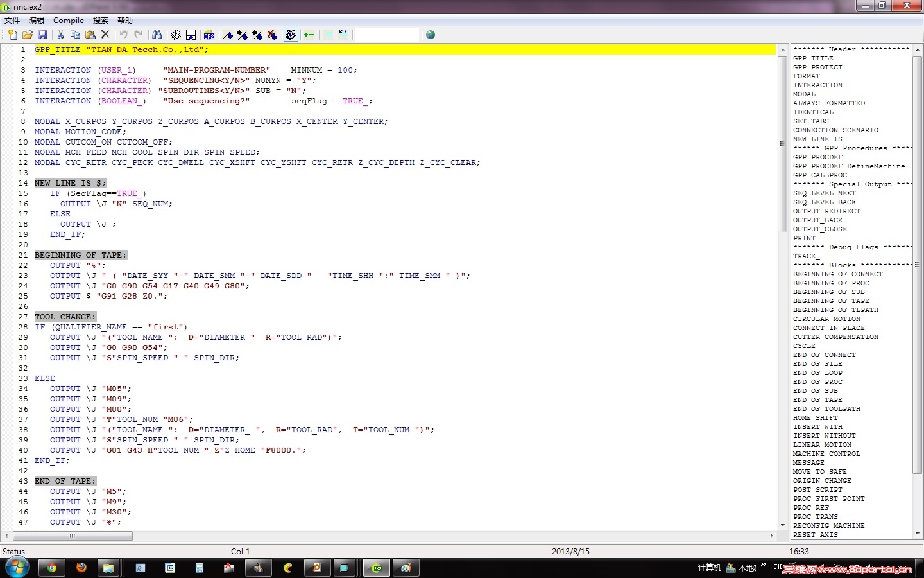Select TRACE_ in the keyword list
The width and height of the screenshot is (924, 578).
(807, 256)
